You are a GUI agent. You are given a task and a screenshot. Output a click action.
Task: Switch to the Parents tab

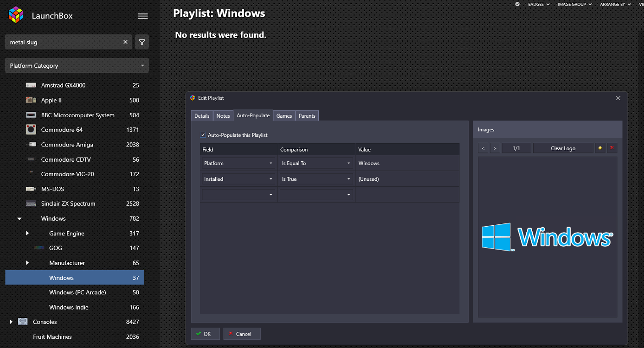[x=307, y=116]
